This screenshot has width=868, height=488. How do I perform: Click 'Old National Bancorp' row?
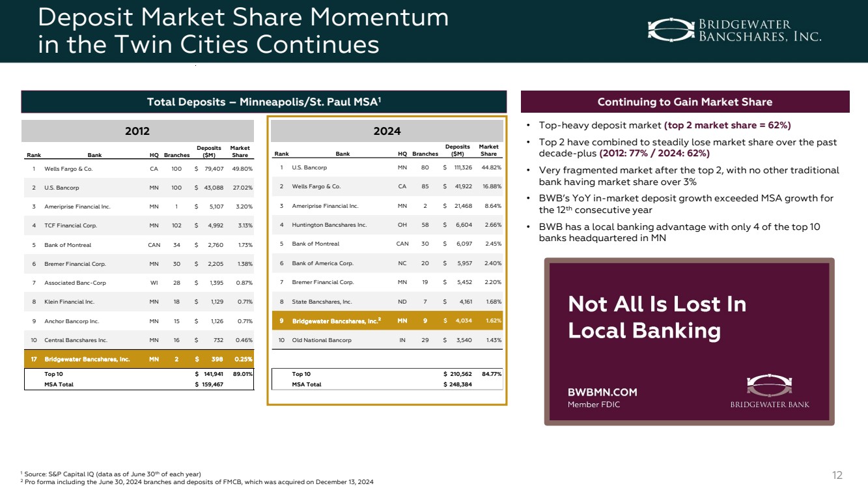(387, 340)
